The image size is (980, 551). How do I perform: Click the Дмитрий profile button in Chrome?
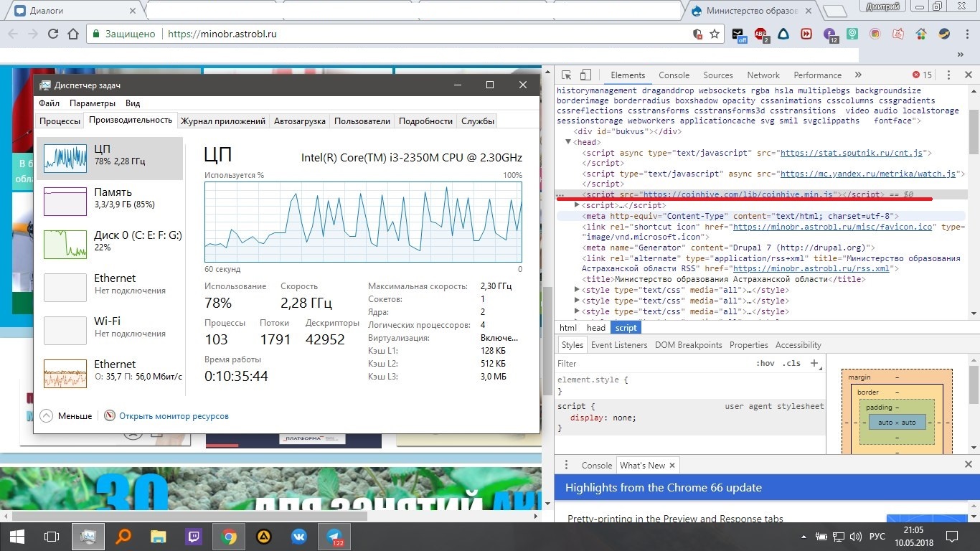[x=882, y=7]
